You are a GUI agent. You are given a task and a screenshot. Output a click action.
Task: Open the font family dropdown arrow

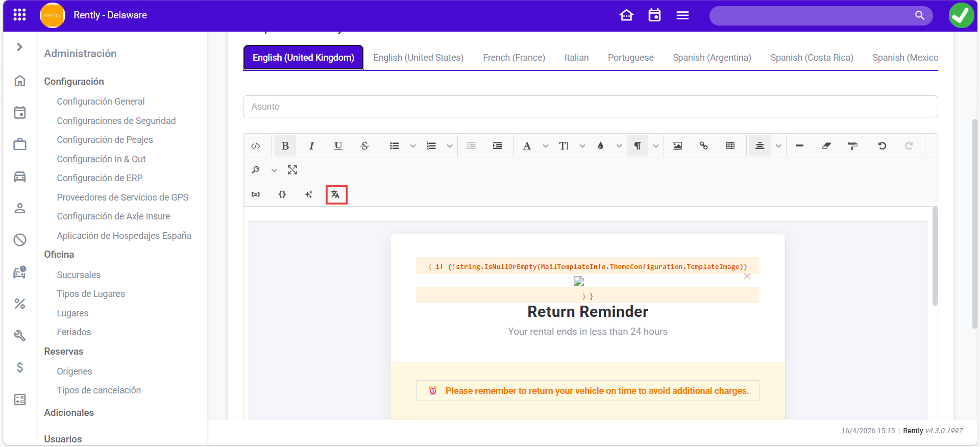[546, 146]
